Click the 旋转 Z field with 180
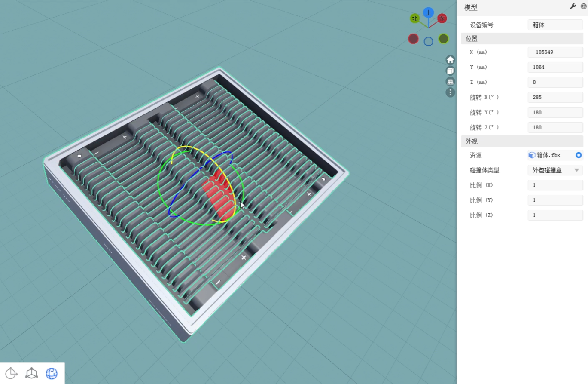The height and width of the screenshot is (384, 588). pos(555,127)
